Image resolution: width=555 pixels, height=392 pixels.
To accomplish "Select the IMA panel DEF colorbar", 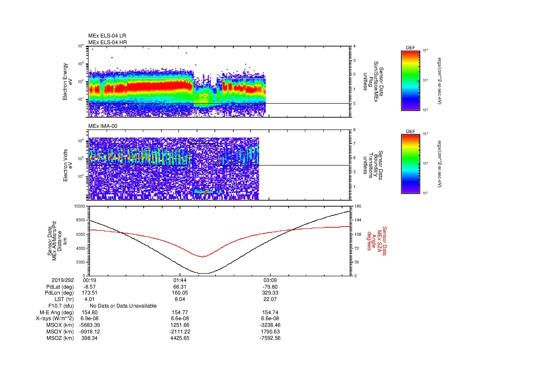I will 410,164.
